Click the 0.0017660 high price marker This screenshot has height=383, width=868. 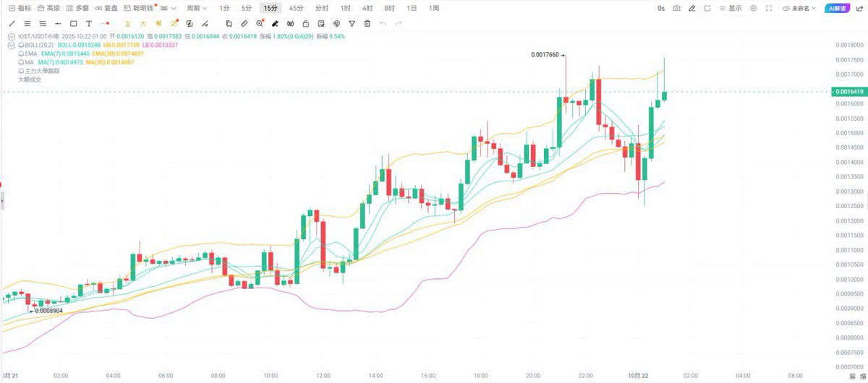click(x=545, y=55)
